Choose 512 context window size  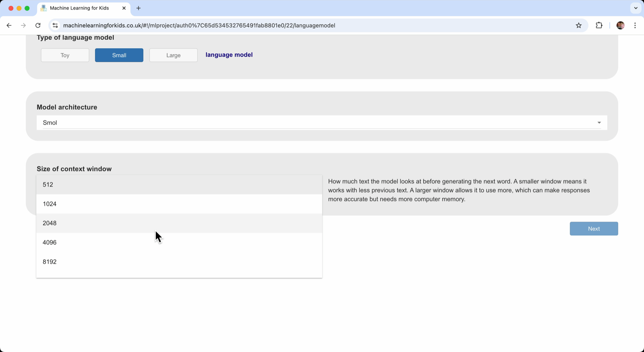[x=179, y=185]
